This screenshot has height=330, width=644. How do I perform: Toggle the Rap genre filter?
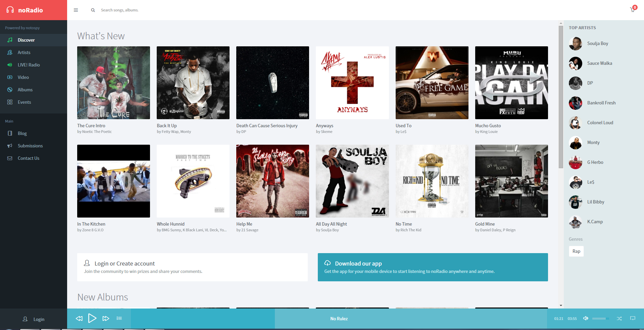576,251
